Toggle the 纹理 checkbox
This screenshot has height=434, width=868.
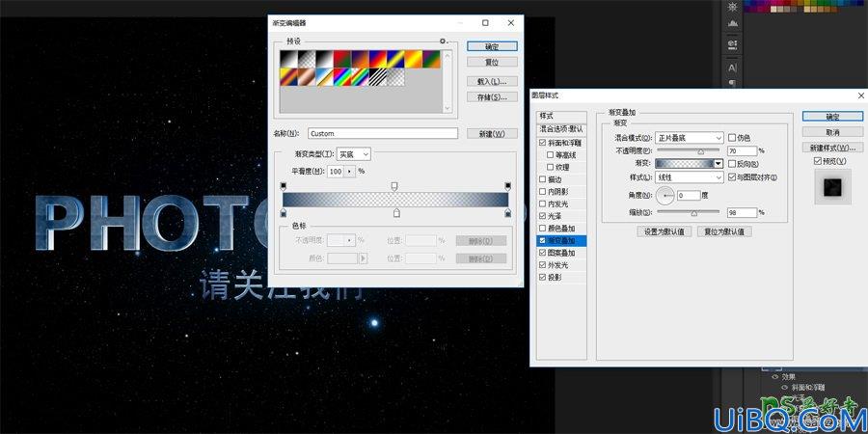[x=551, y=167]
